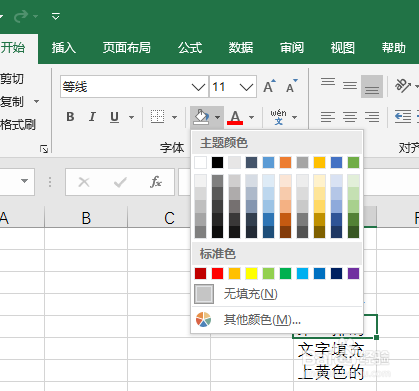Switch to the 页面布局 tab
The width and height of the screenshot is (419, 391).
coord(127,48)
